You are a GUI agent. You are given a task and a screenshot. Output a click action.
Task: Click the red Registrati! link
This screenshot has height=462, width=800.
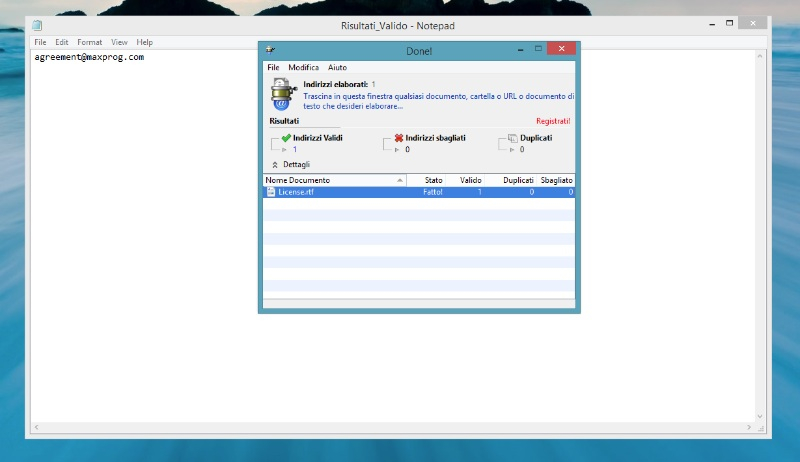tap(553, 121)
